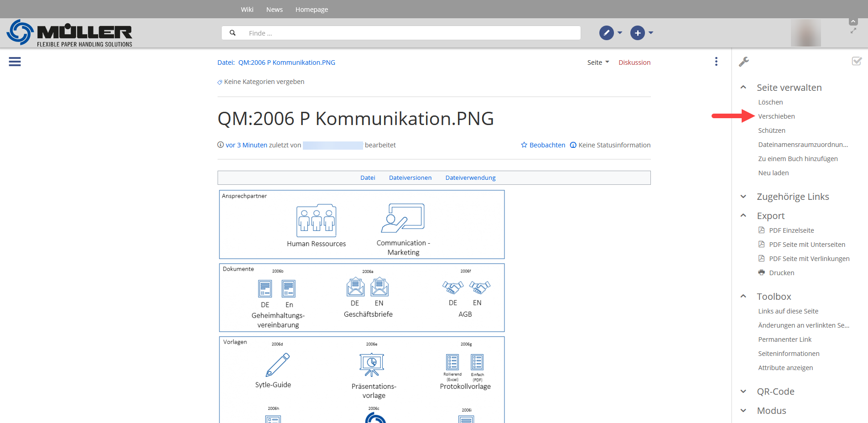Click the Müller logo
This screenshot has height=423, width=868.
point(69,33)
